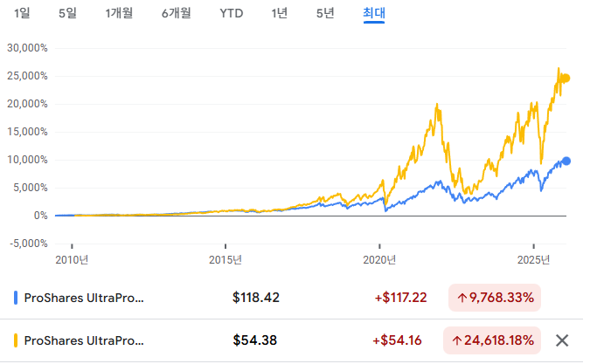
Task: Click the yellow line endpoint dot
Action: point(566,79)
